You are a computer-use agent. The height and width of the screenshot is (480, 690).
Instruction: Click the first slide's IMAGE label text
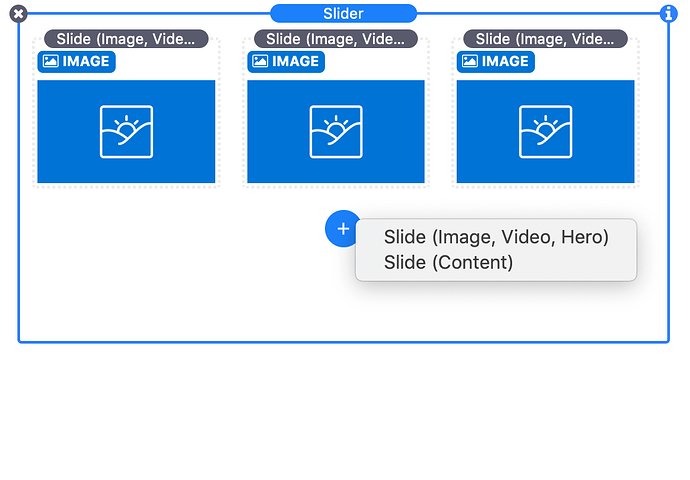86,61
